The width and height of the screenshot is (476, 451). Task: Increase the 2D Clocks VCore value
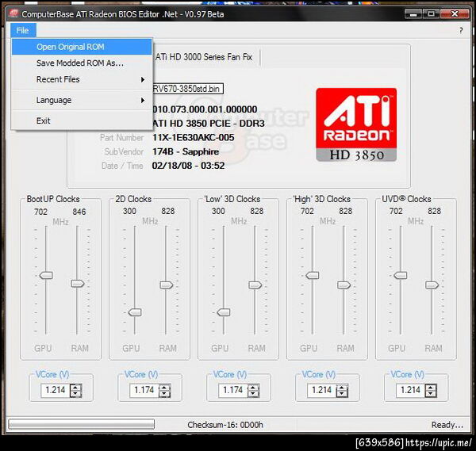tap(164, 387)
